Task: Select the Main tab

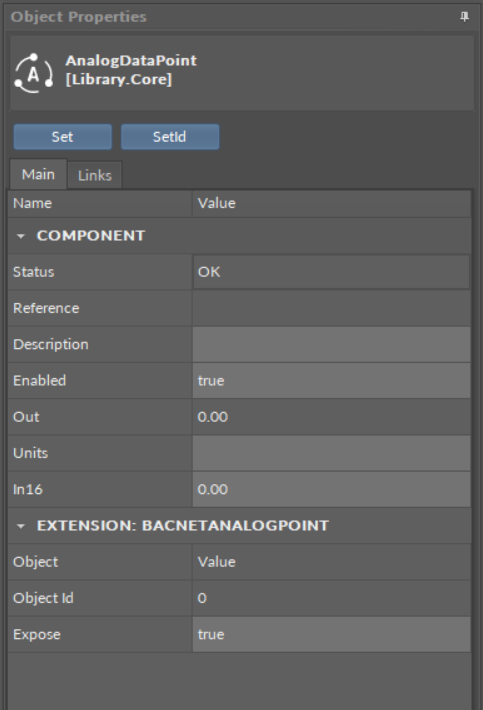Action: tap(38, 174)
